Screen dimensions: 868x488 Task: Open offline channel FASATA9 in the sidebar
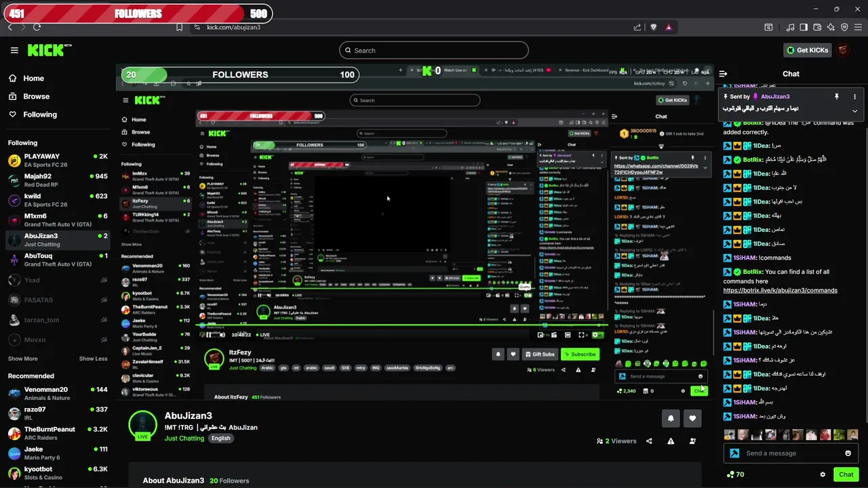(57, 300)
